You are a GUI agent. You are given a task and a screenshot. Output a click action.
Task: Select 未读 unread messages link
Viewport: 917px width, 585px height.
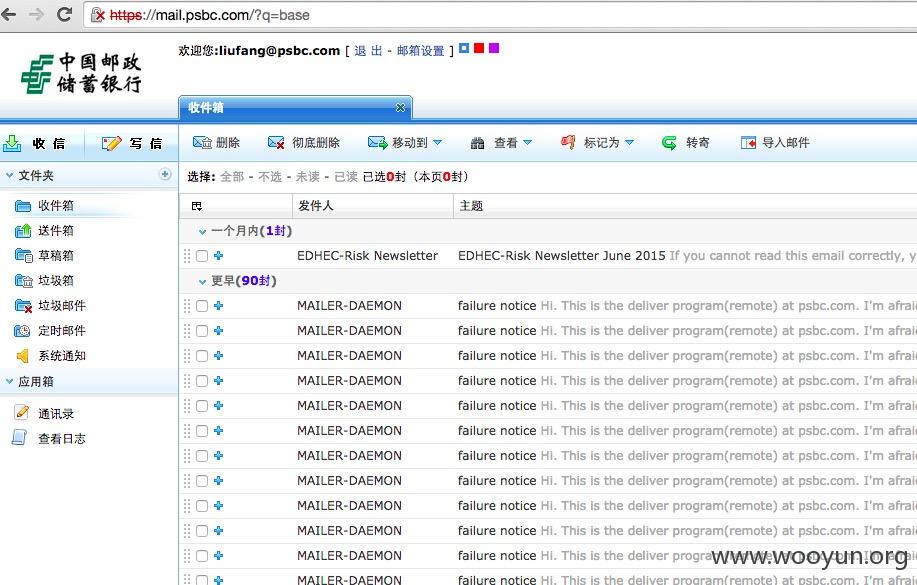tap(308, 177)
